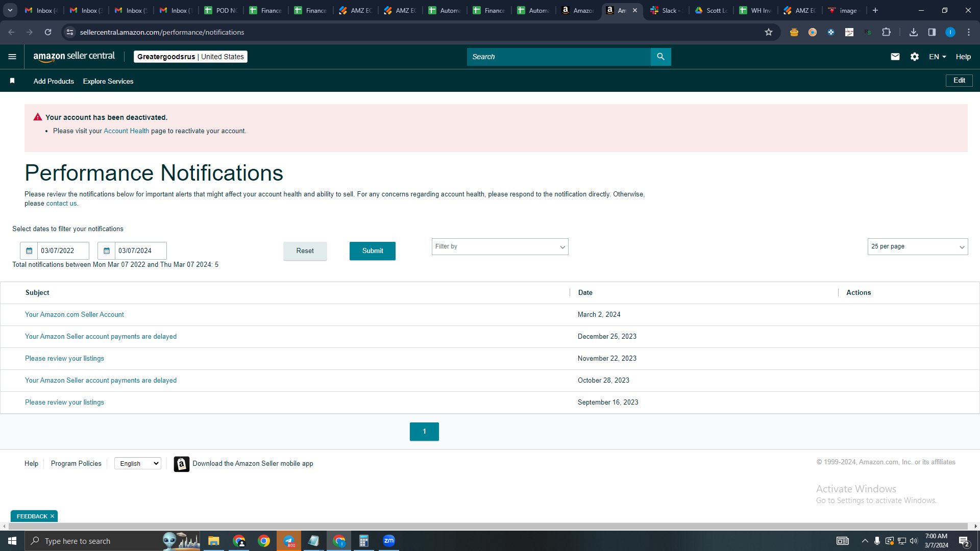The height and width of the screenshot is (551, 980).
Task: Click the Edit button
Action: click(959, 81)
